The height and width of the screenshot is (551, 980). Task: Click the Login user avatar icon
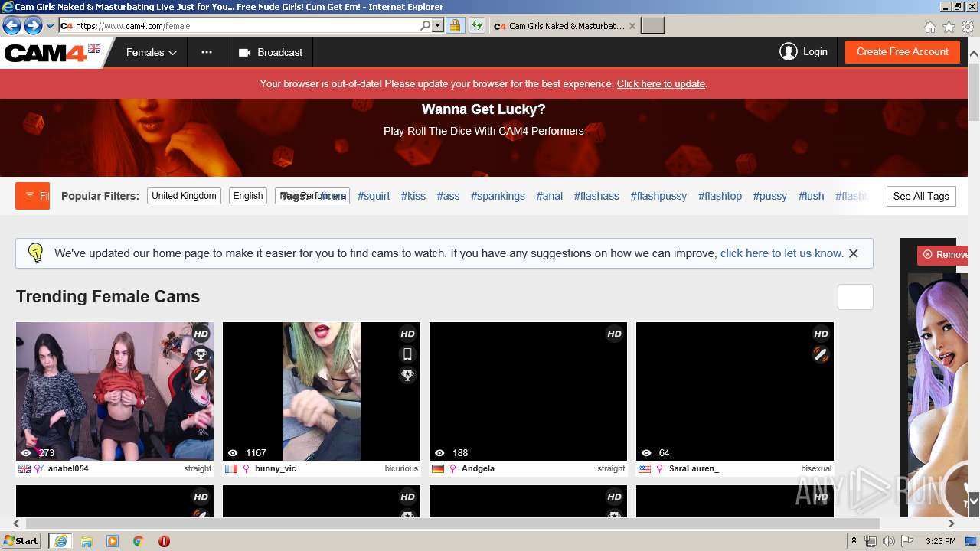(788, 52)
